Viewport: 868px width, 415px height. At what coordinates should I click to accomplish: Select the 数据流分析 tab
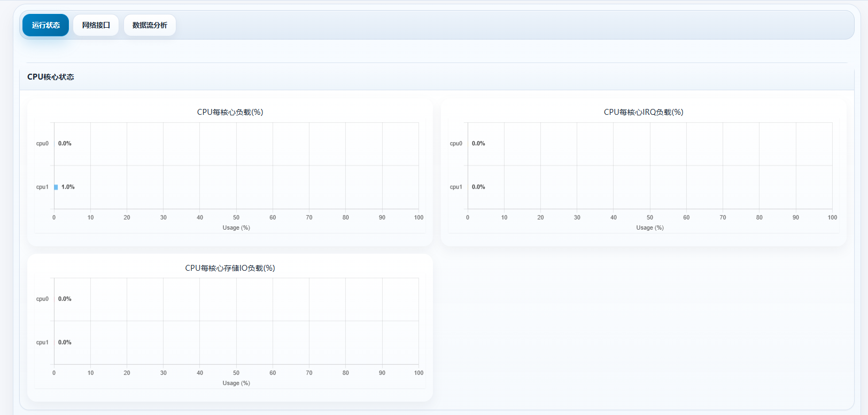click(x=150, y=25)
